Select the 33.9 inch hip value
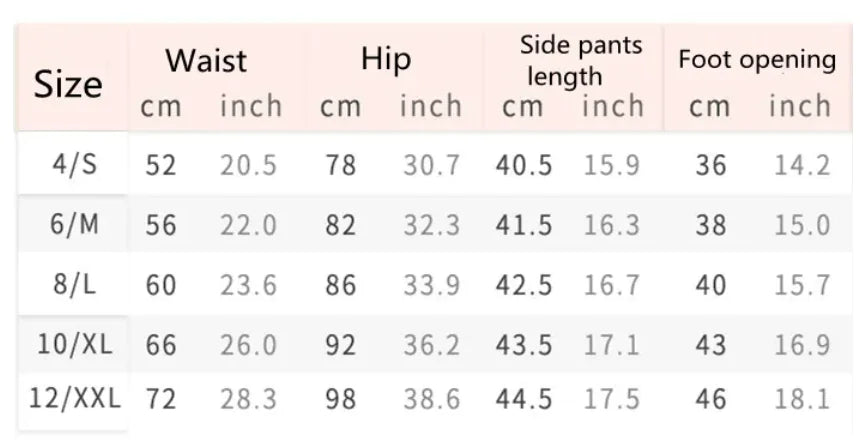 click(x=431, y=286)
